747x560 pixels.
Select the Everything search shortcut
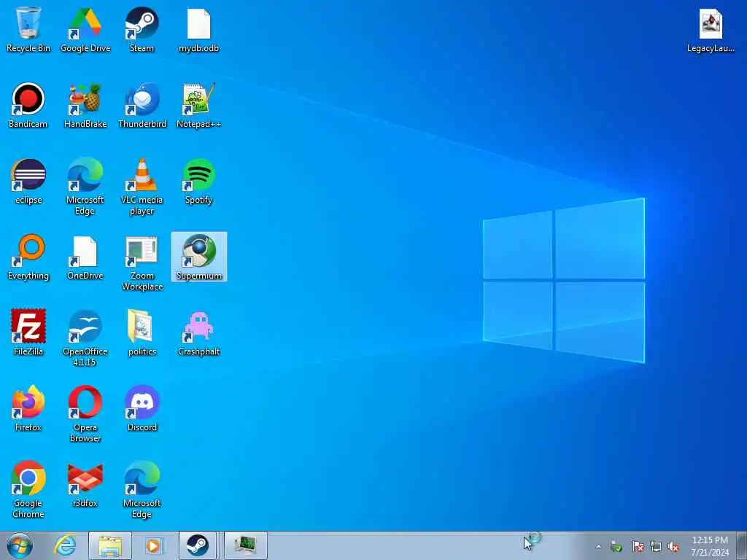coord(28,257)
